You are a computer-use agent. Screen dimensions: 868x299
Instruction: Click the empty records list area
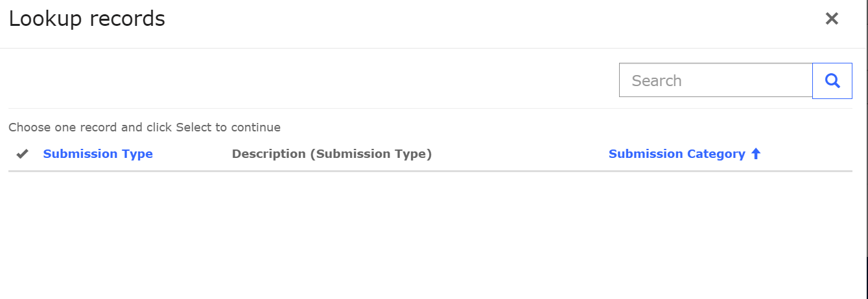click(x=428, y=233)
